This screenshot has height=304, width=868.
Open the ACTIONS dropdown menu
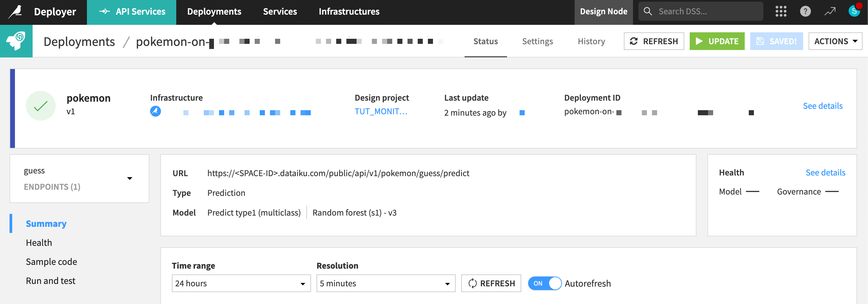[x=835, y=41]
